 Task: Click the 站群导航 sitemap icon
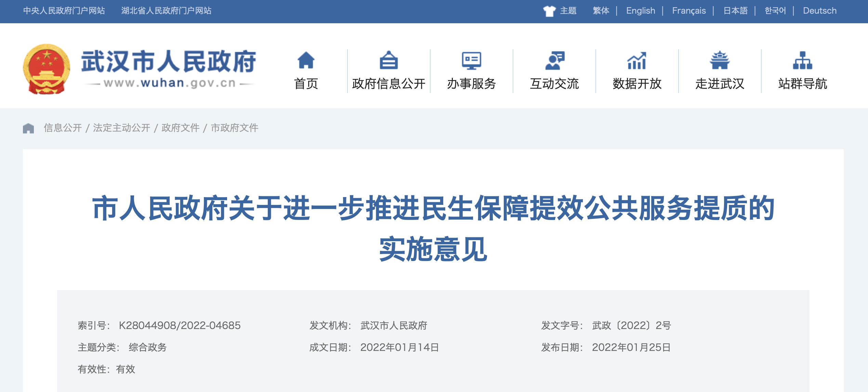(802, 60)
